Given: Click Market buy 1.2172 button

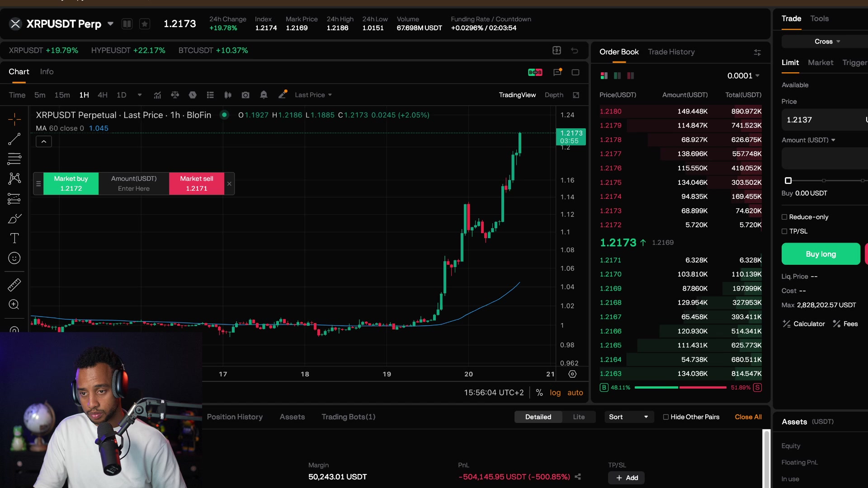Looking at the screenshot, I should [x=71, y=183].
